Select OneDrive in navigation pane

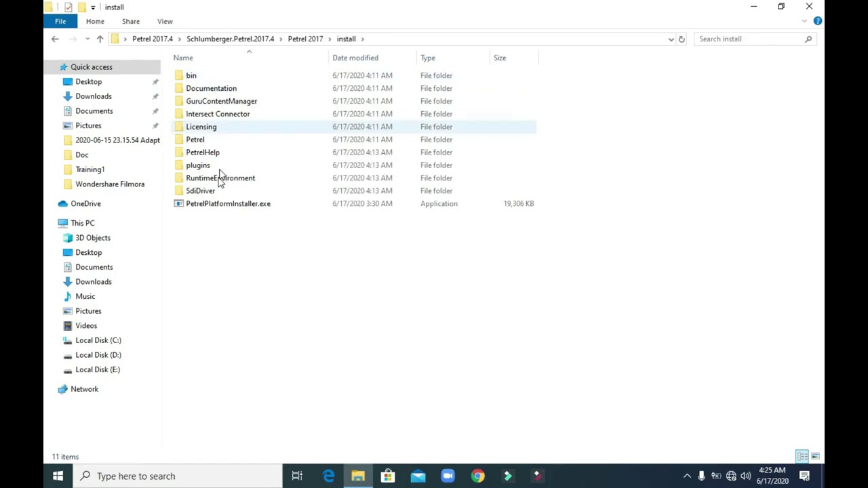(x=85, y=203)
